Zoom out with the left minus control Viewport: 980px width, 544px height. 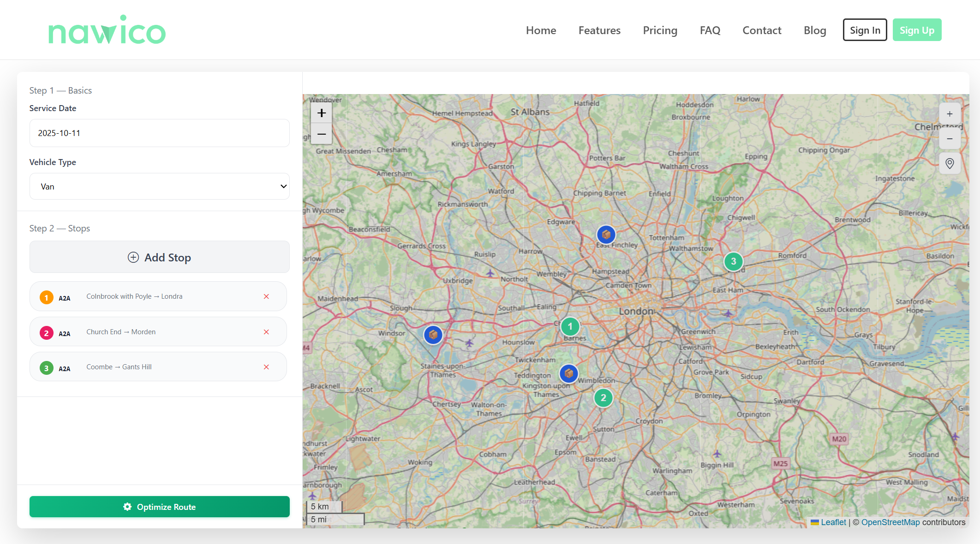[322, 134]
